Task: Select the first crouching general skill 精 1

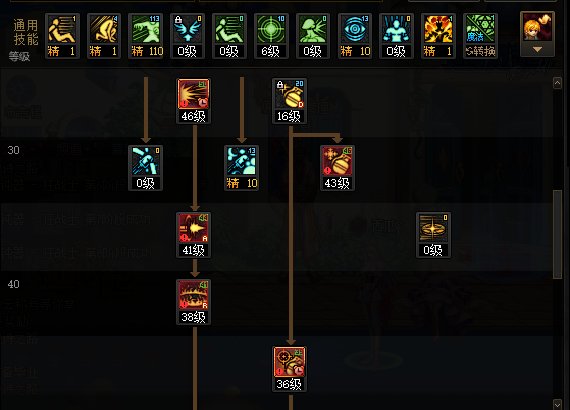Action: coord(62,36)
